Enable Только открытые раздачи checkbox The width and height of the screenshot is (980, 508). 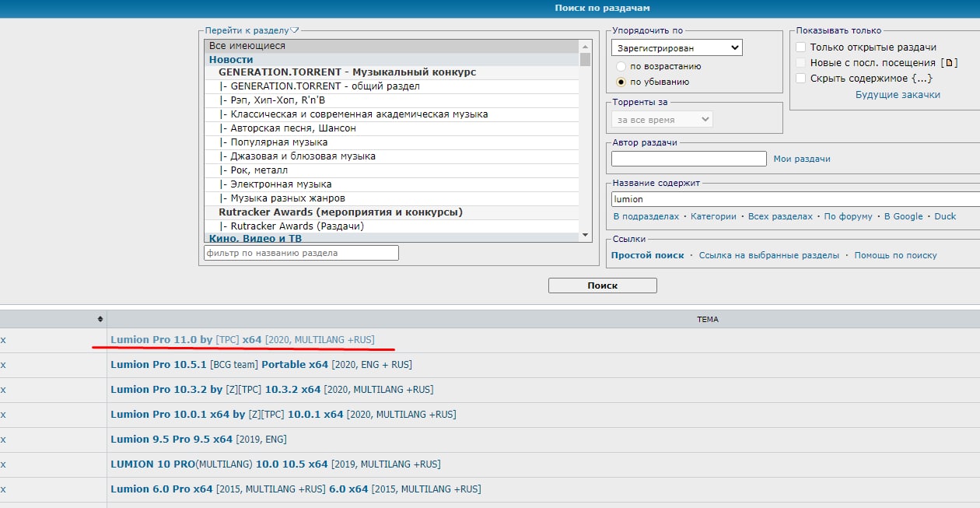pyautogui.click(x=800, y=47)
